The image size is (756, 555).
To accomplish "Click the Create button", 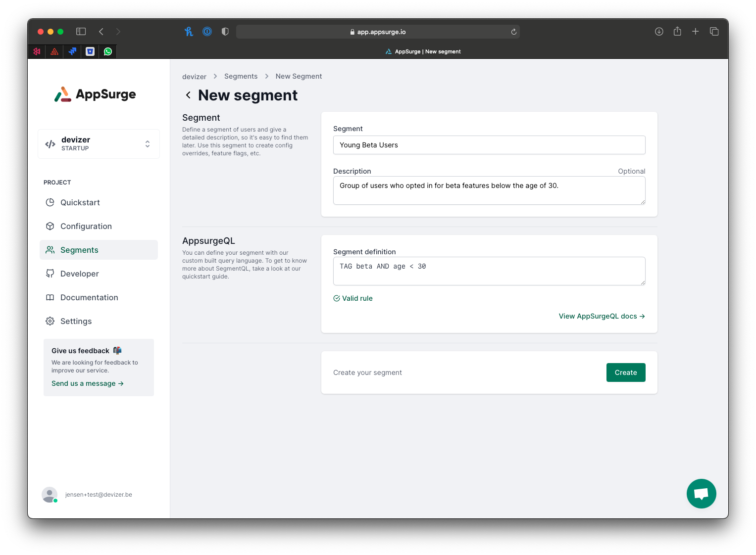I will pyautogui.click(x=626, y=372).
